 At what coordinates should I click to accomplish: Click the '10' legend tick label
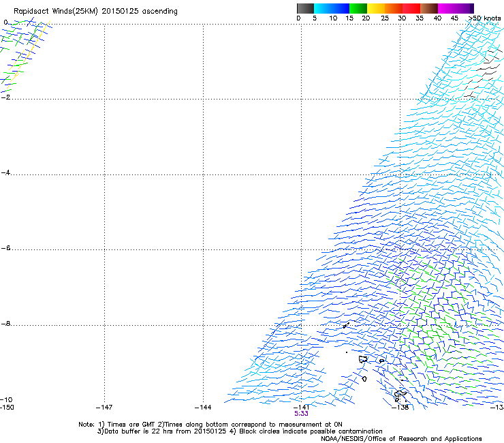[333, 18]
